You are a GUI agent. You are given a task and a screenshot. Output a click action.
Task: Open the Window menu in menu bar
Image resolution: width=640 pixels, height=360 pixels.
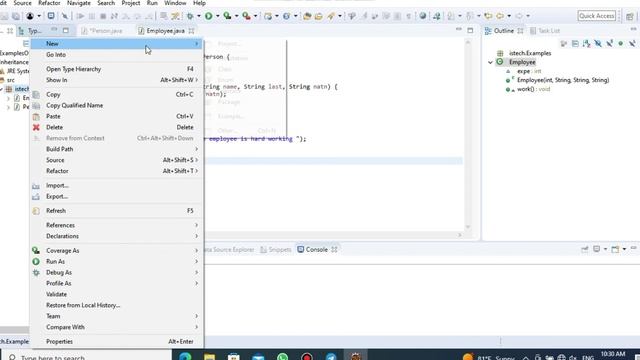coord(175,3)
